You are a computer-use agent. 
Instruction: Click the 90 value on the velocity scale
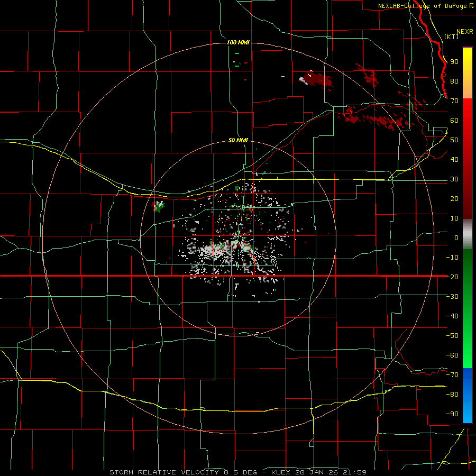454,62
